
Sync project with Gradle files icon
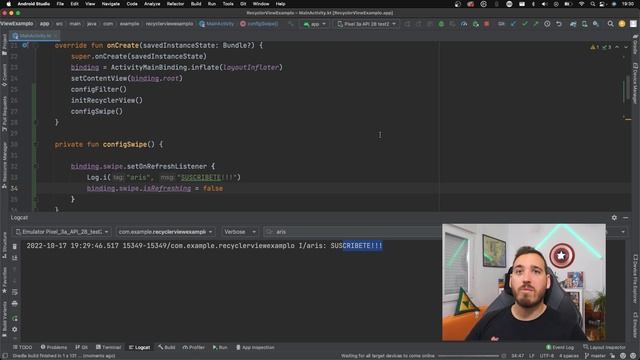tap(573, 24)
